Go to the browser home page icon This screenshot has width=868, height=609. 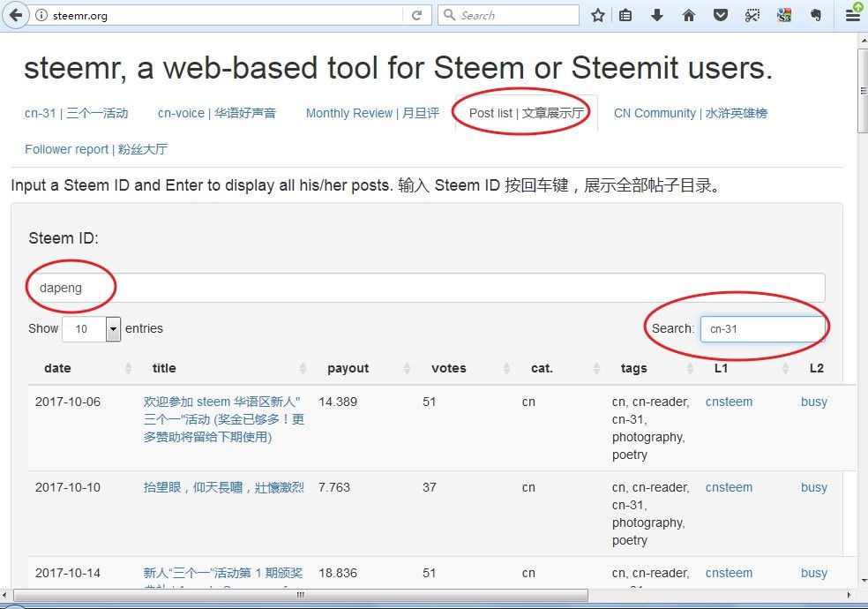coord(689,15)
